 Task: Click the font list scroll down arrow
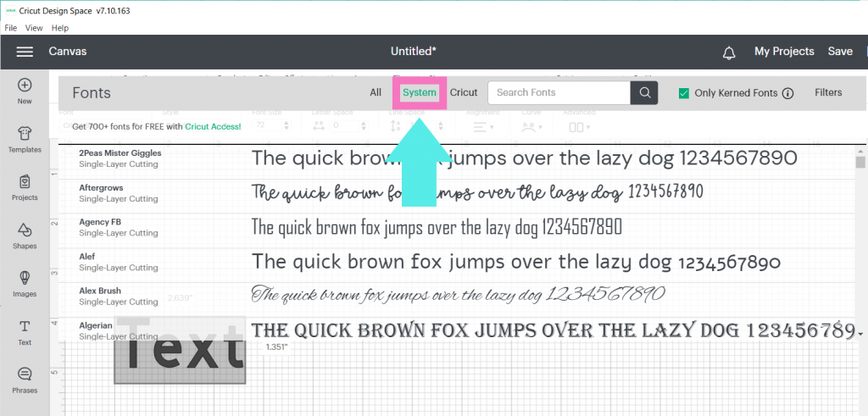[860, 334]
